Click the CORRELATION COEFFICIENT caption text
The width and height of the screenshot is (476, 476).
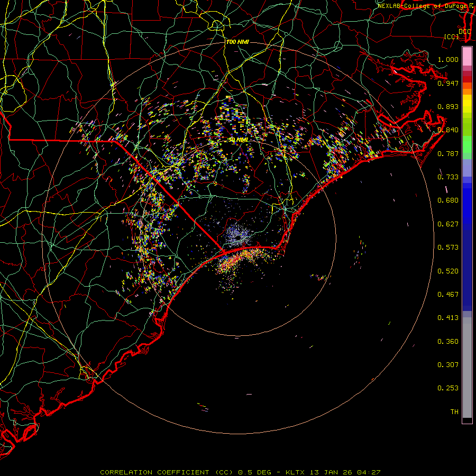click(154, 472)
